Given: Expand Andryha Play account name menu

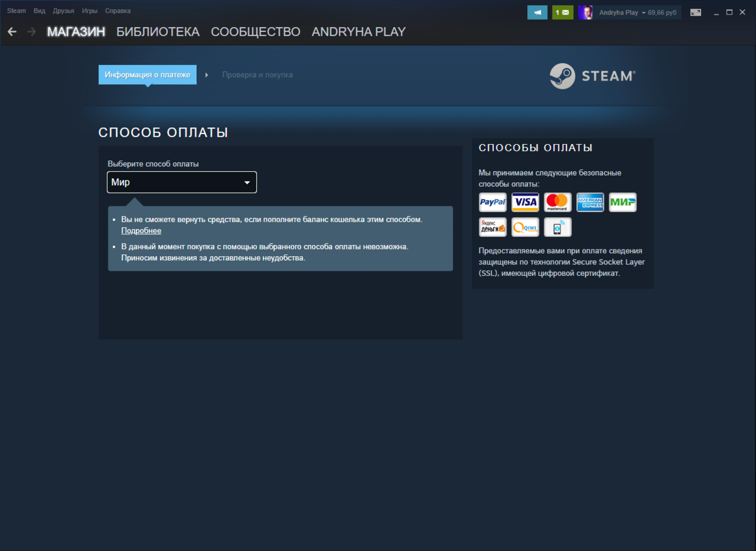Looking at the screenshot, I should pyautogui.click(x=622, y=12).
